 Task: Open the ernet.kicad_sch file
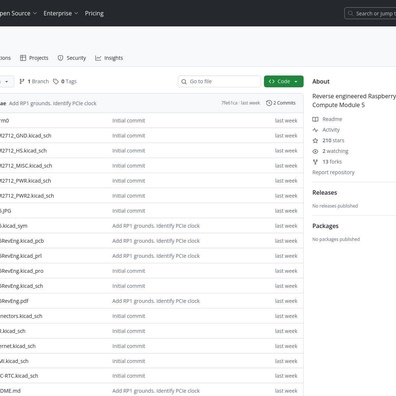(x=18, y=346)
